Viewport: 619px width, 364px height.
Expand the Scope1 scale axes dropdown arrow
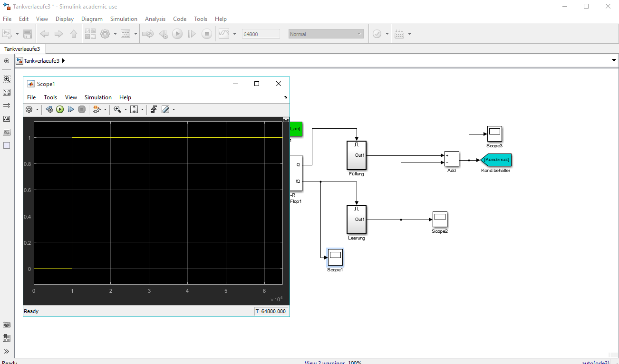pos(142,109)
